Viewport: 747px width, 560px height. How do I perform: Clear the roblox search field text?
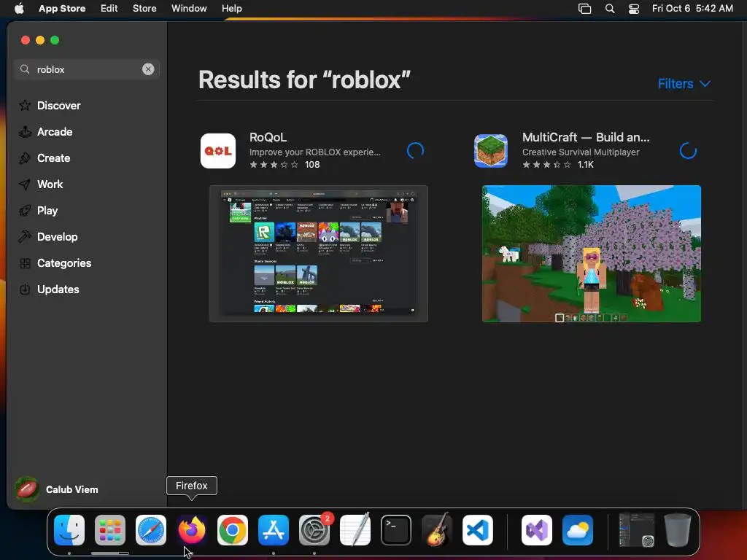(x=148, y=69)
